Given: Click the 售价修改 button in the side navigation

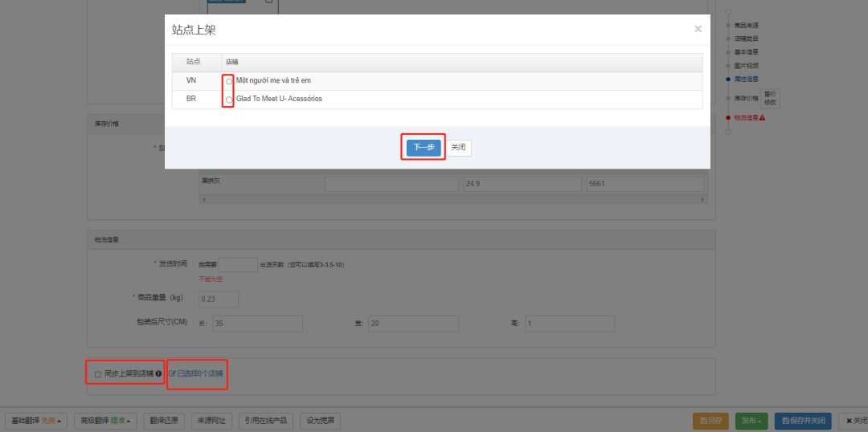Looking at the screenshot, I should 770,99.
